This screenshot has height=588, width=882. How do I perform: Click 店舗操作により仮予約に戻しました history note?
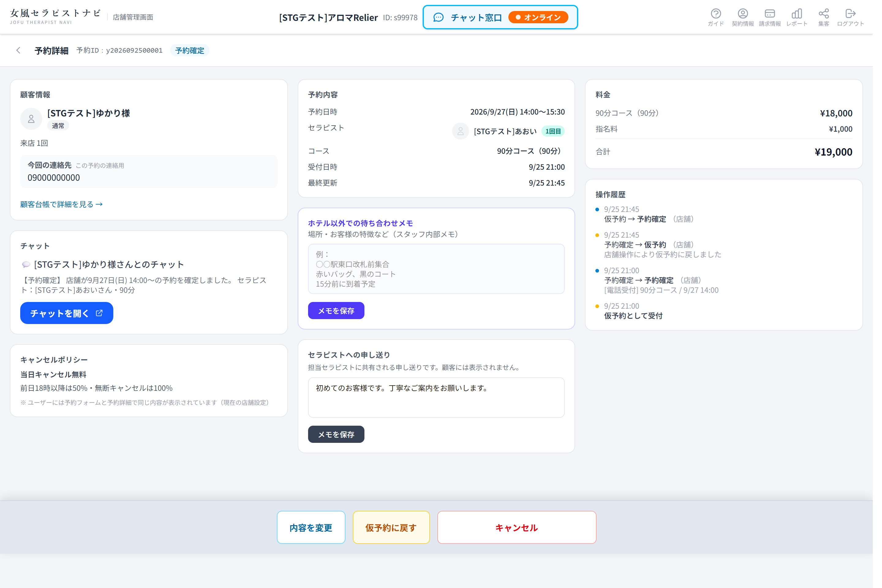click(x=669, y=257)
